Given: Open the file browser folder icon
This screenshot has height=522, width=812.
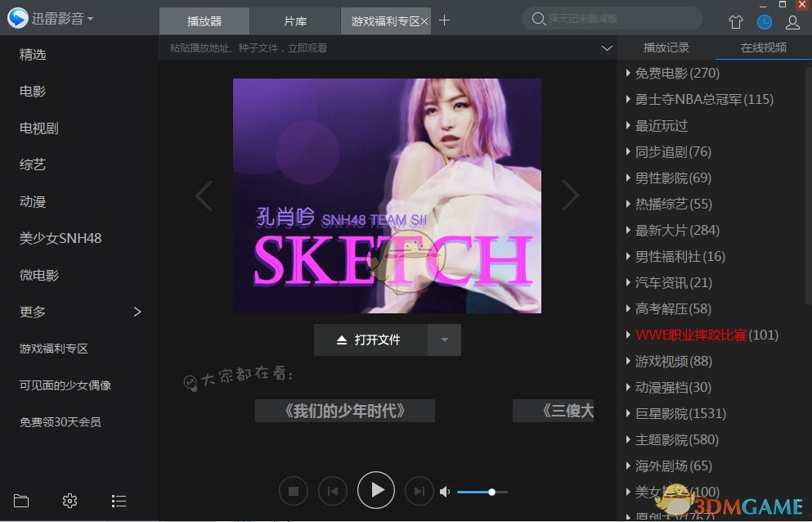Looking at the screenshot, I should [x=20, y=500].
